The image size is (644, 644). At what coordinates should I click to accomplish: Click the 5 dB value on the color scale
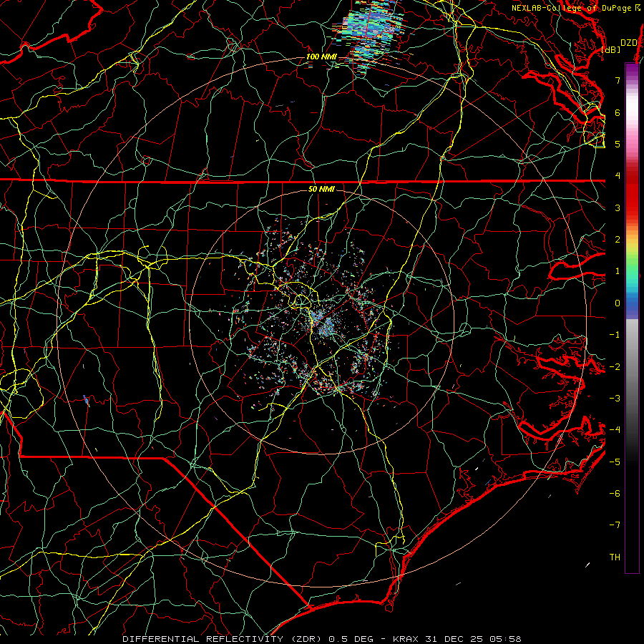(x=618, y=144)
